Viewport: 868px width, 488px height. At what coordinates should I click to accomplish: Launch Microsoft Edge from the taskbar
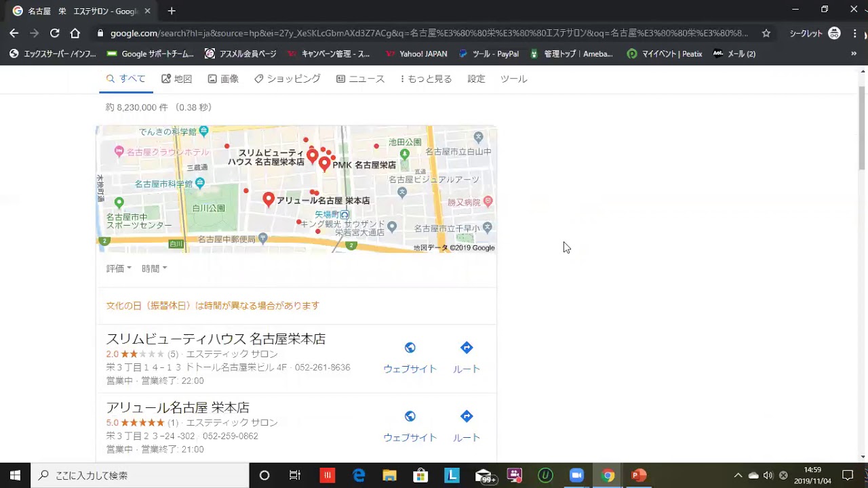pyautogui.click(x=359, y=475)
